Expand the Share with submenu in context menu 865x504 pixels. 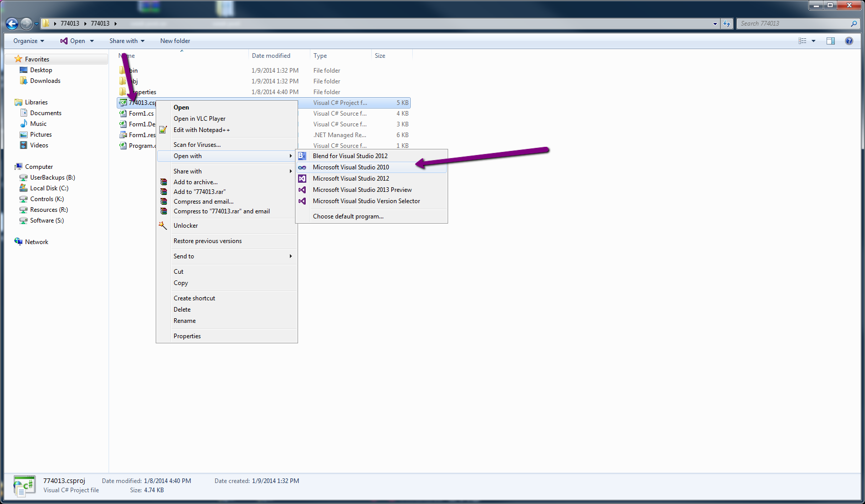coord(290,171)
